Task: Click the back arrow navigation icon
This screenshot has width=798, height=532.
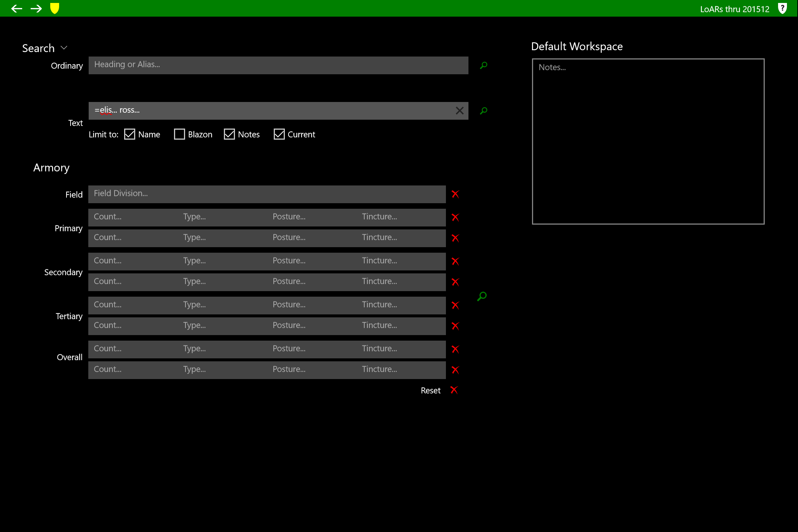Action: (17, 8)
